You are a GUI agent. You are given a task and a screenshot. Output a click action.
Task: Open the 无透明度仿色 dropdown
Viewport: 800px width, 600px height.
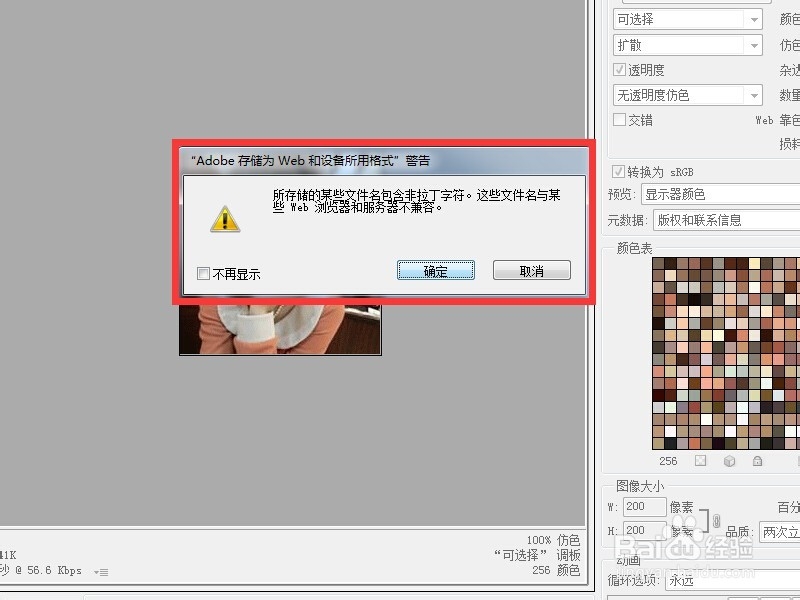[688, 95]
